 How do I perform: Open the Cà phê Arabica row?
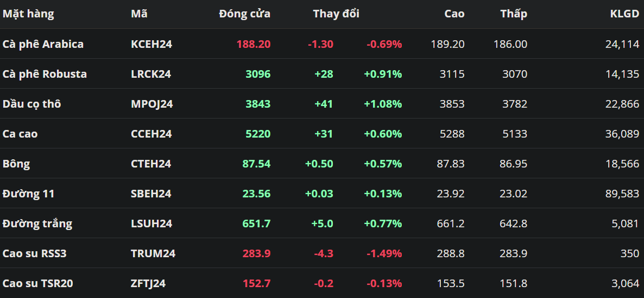[x=43, y=44]
